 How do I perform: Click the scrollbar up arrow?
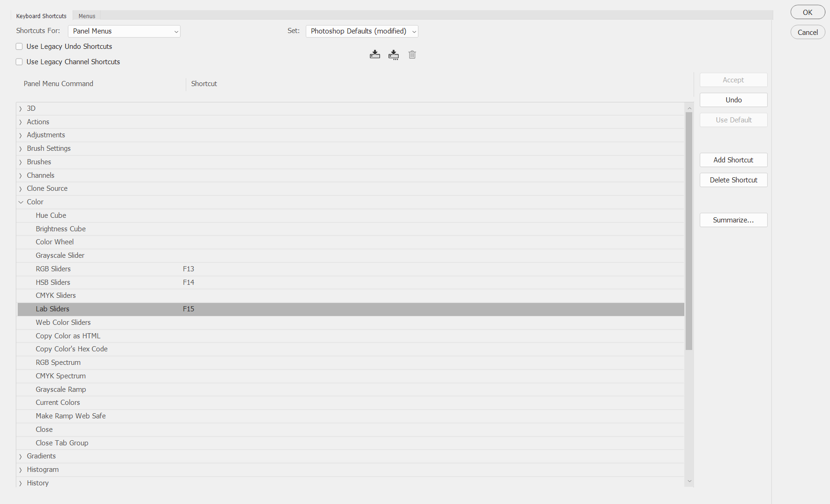(689, 108)
